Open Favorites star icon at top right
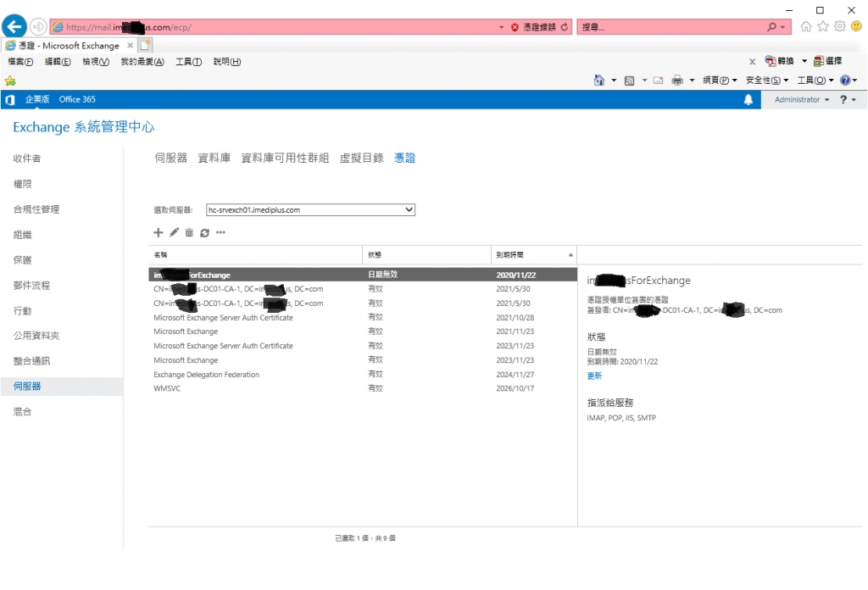 pyautogui.click(x=823, y=26)
